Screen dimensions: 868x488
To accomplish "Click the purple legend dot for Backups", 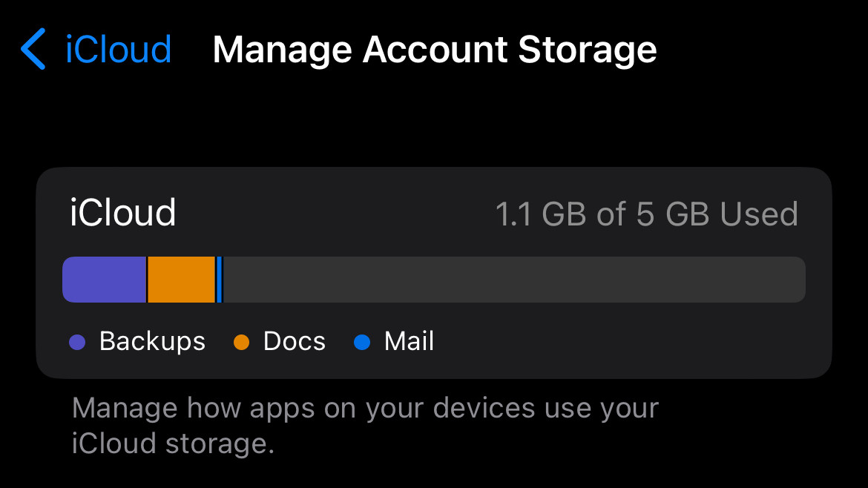I will 77,342.
